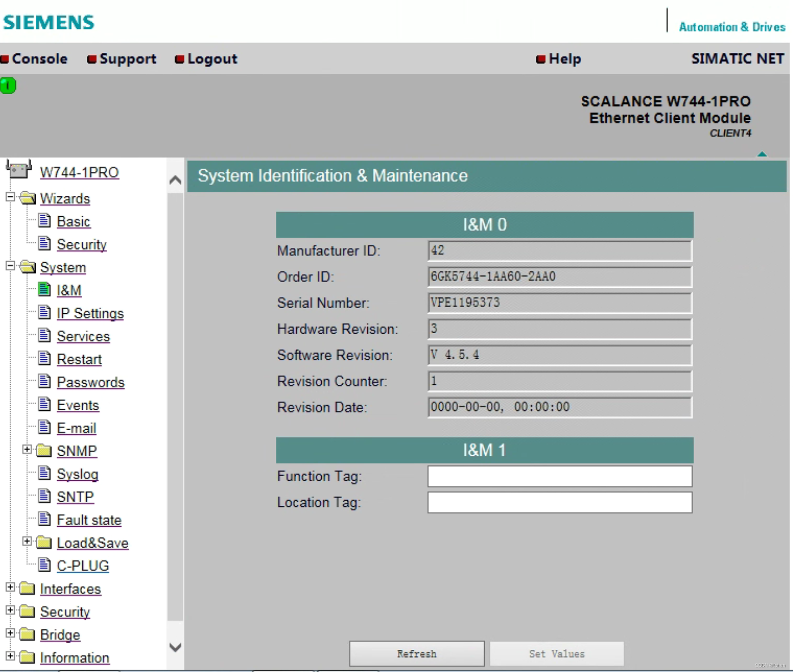Open the Restart link
793x672 pixels.
[79, 360]
